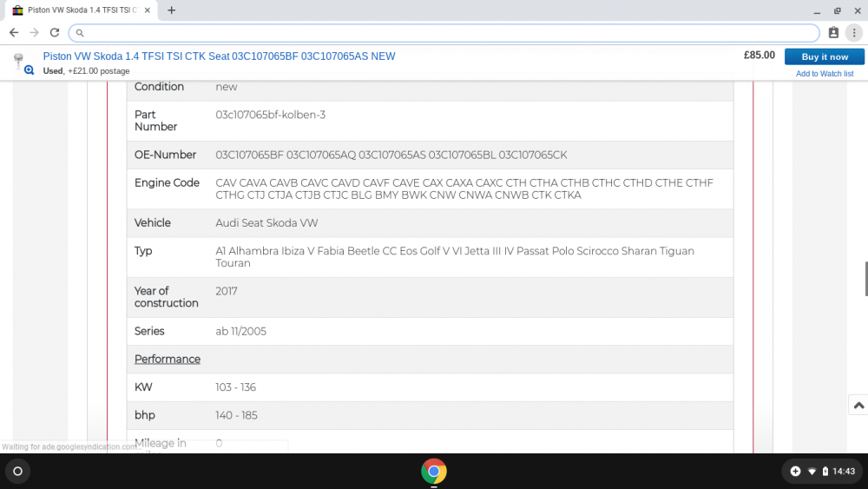
Task: Open the clipboard extension icon
Action: pyautogui.click(x=833, y=33)
